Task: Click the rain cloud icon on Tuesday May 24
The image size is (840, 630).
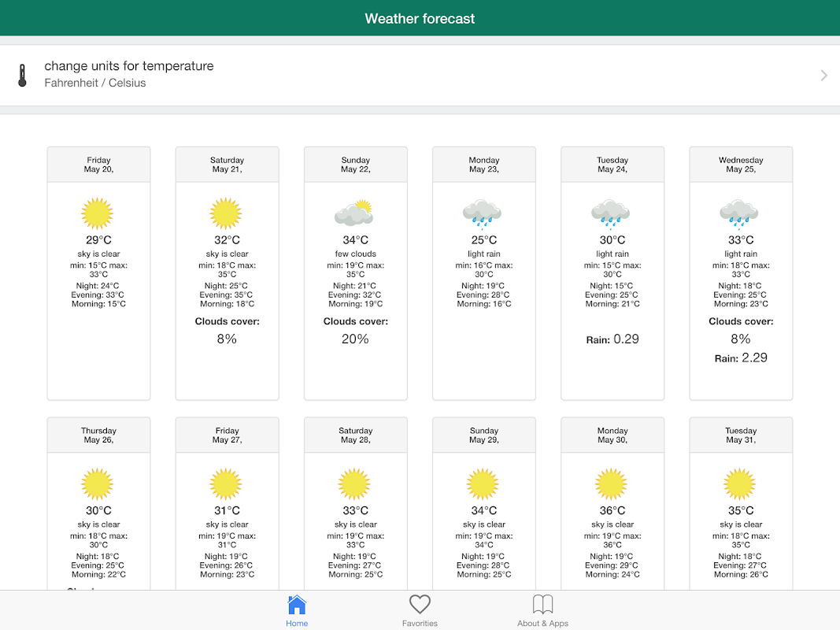Action: tap(611, 214)
